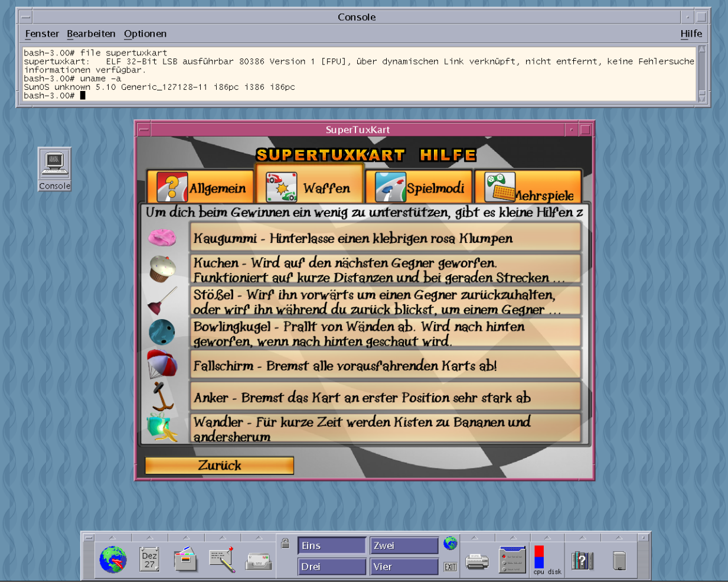Expand the subpanel arrow above the printer
This screenshot has height=582, width=728.
point(475,538)
